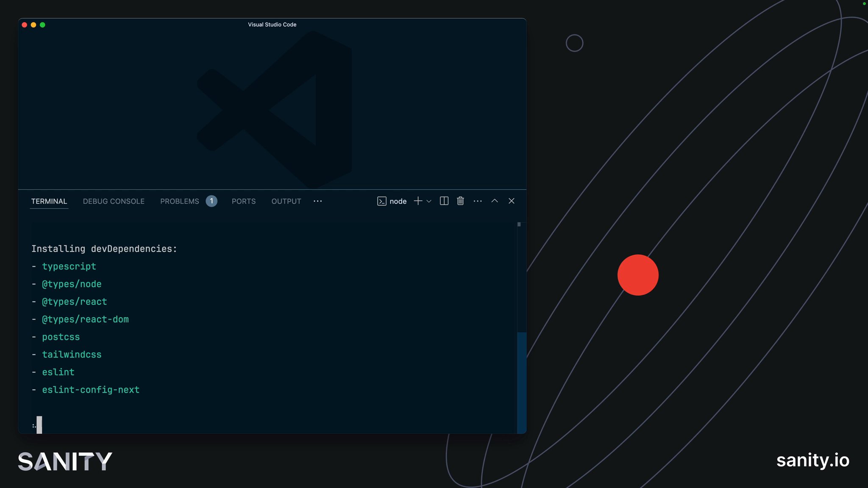The width and height of the screenshot is (868, 488).
Task: Click the yellow minimize window button
Action: (33, 25)
